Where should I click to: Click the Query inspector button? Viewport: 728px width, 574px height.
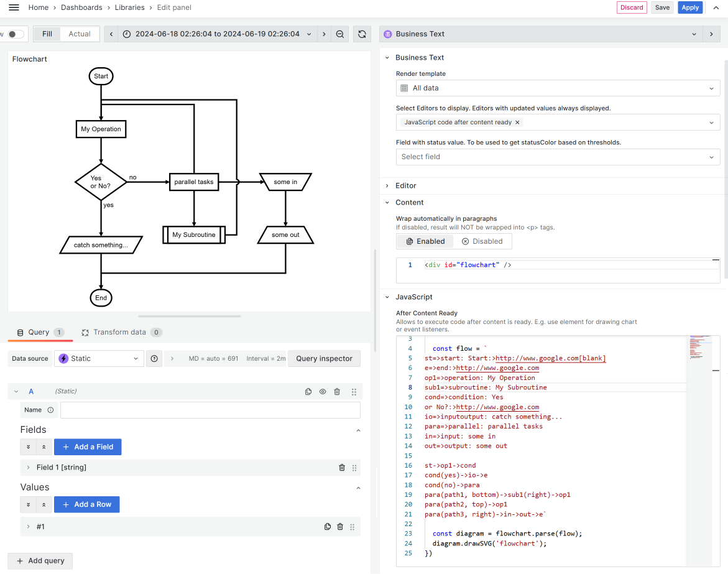tap(324, 358)
